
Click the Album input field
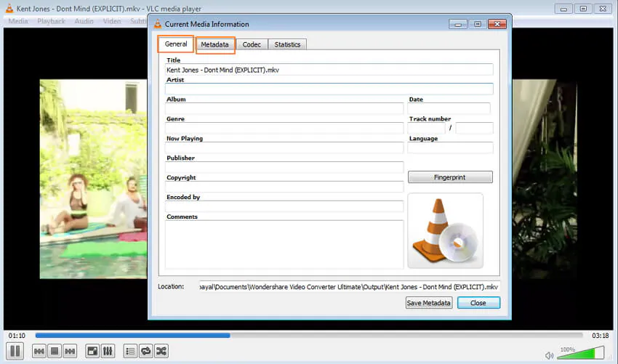[x=284, y=109]
